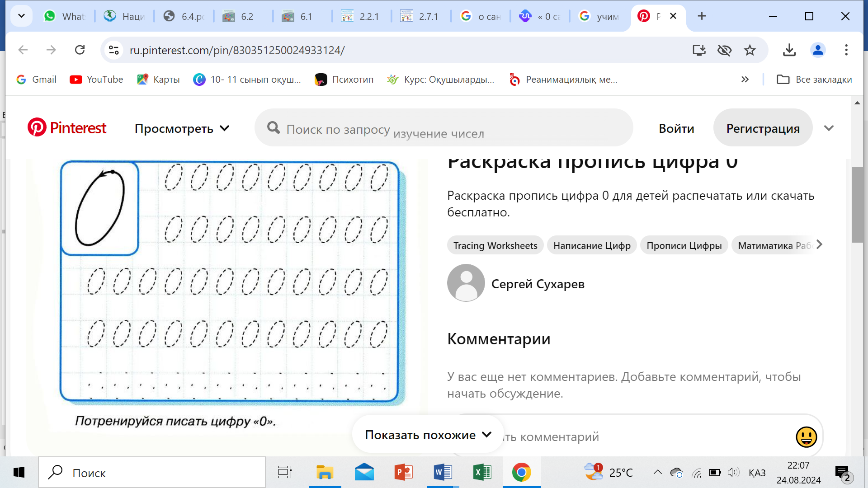Toggle third-party cookie eye icon

point(724,50)
